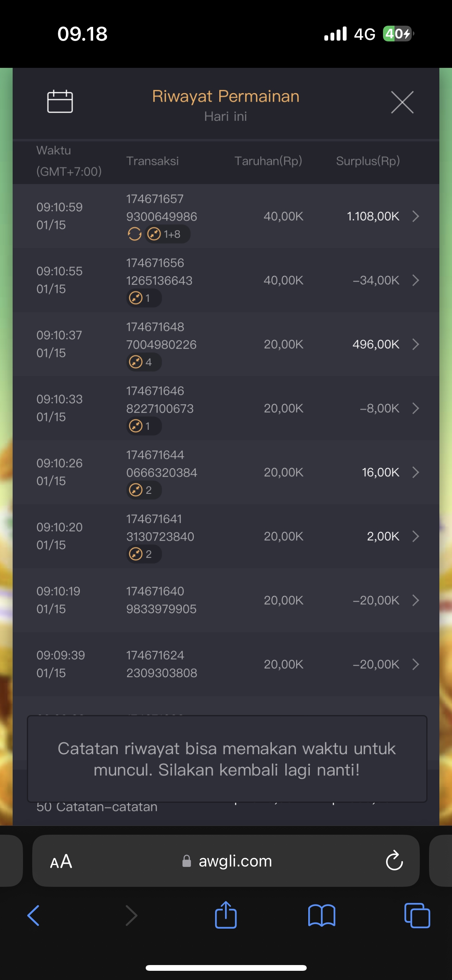Open transaction 174671641 with 2,00K surplus
This screenshot has height=980, width=452.
tap(416, 536)
